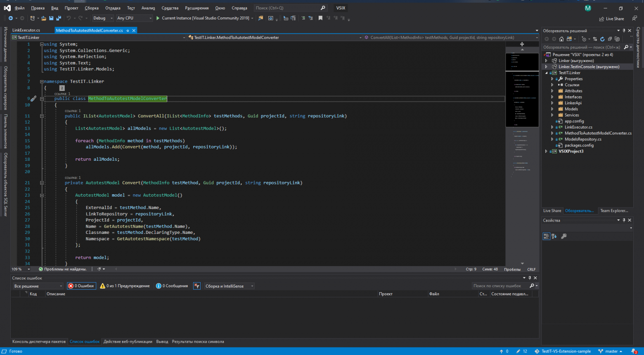Click the Solution Explorer search field
644x355 pixels.
pos(582,47)
